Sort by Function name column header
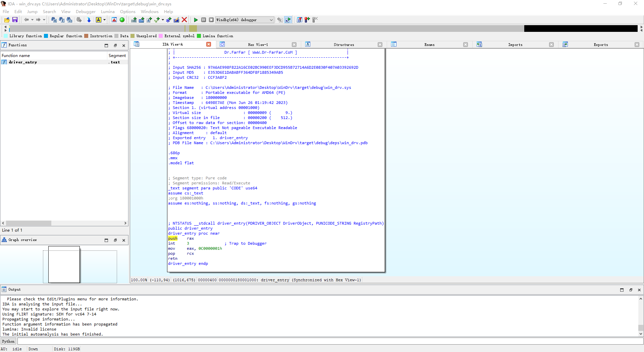This screenshot has width=644, height=352. (54, 56)
